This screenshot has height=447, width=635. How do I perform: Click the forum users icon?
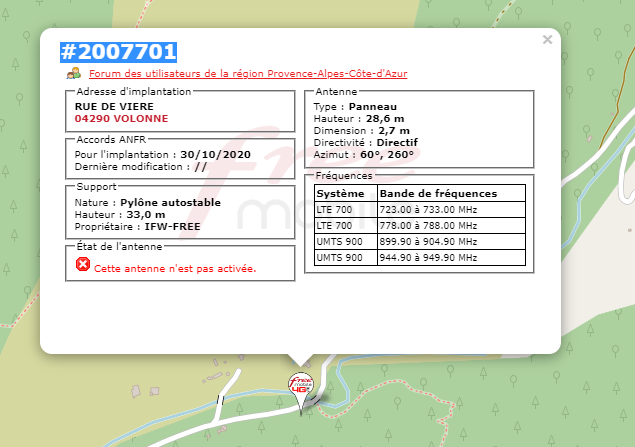click(74, 73)
